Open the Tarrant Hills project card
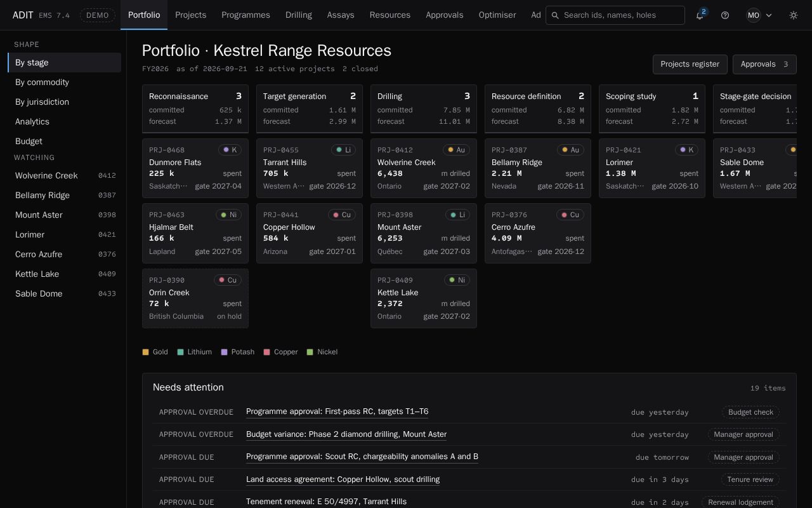812x508 pixels. (x=310, y=168)
